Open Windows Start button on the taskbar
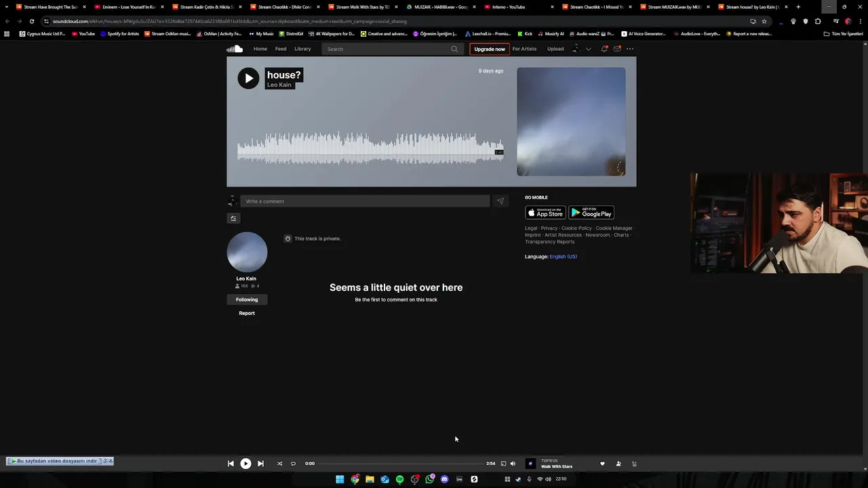The width and height of the screenshot is (868, 488). [340, 479]
